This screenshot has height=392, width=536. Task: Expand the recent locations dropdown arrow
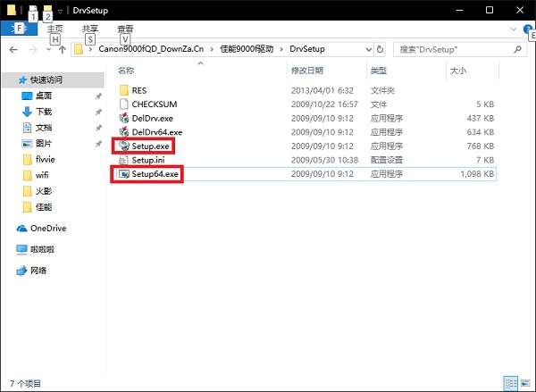click(48, 50)
